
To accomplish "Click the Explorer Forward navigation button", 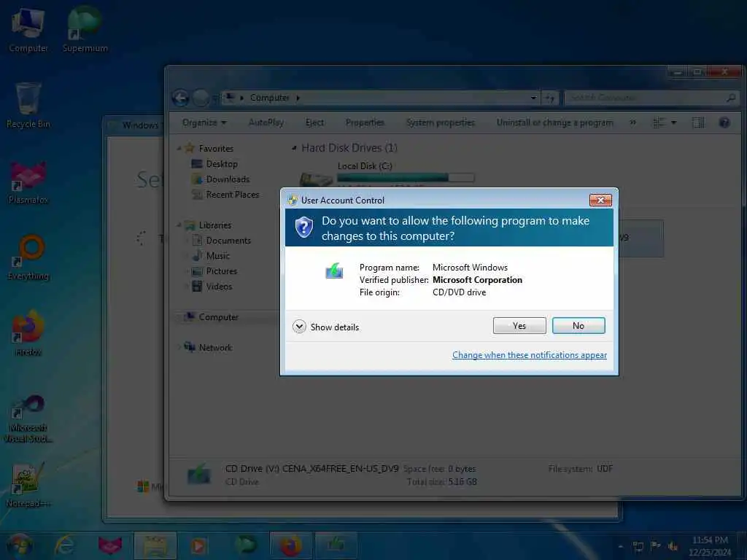I will click(x=201, y=98).
